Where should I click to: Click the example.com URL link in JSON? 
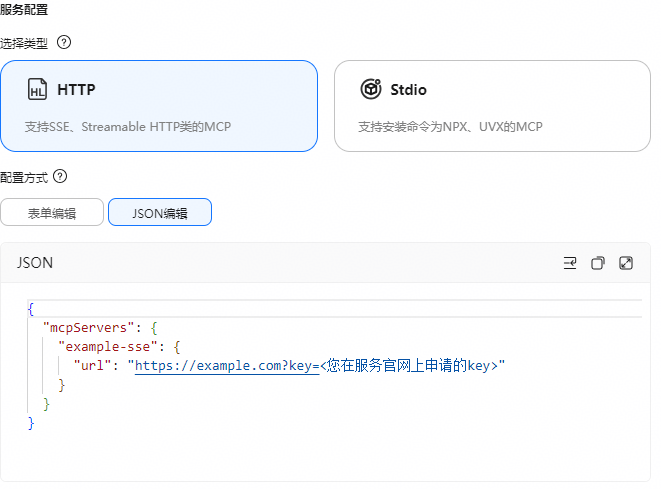[227, 365]
